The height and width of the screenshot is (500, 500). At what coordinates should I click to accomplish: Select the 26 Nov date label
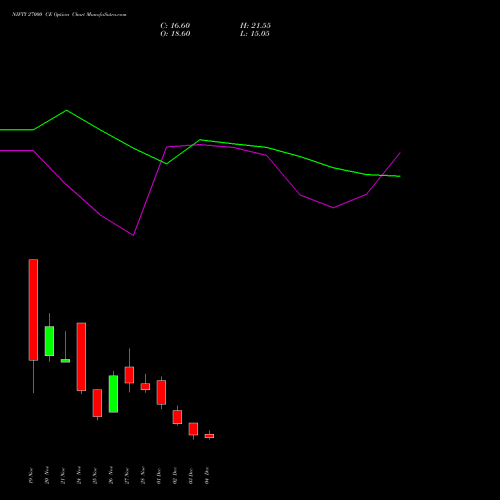[x=111, y=475]
